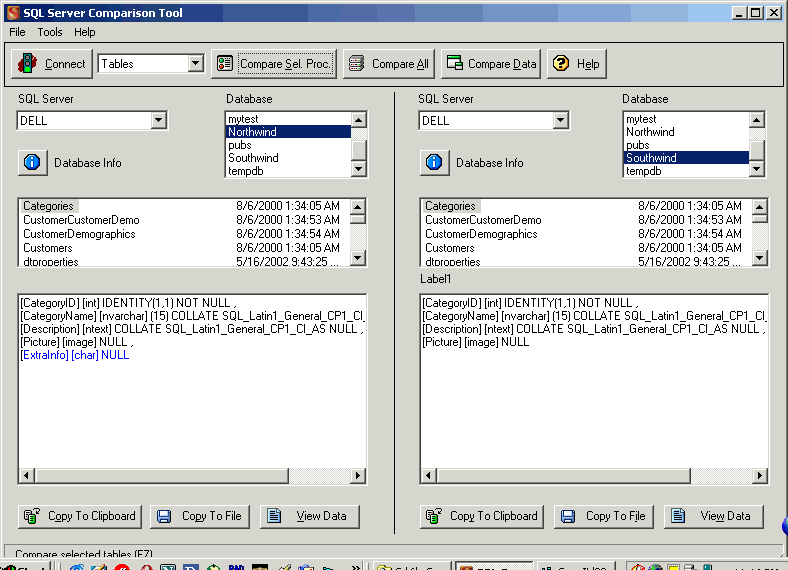Select pubs in right database list

(x=686, y=145)
